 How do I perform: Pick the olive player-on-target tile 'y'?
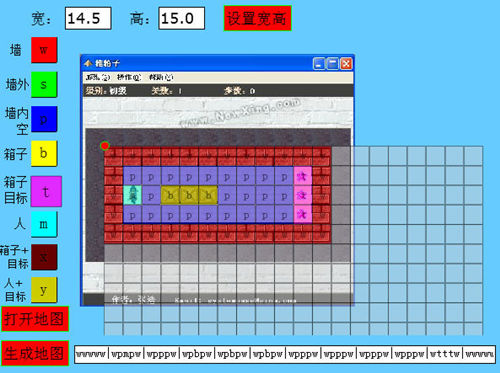[x=44, y=290]
